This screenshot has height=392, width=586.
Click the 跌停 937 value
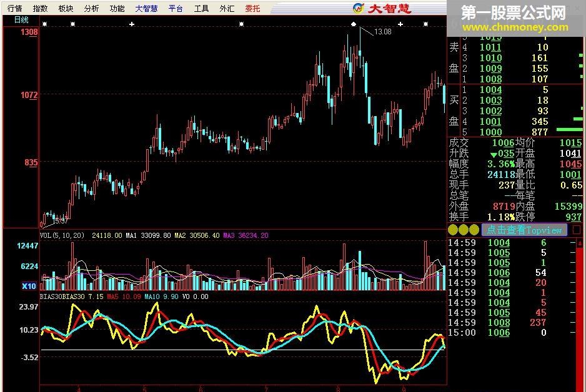click(574, 217)
